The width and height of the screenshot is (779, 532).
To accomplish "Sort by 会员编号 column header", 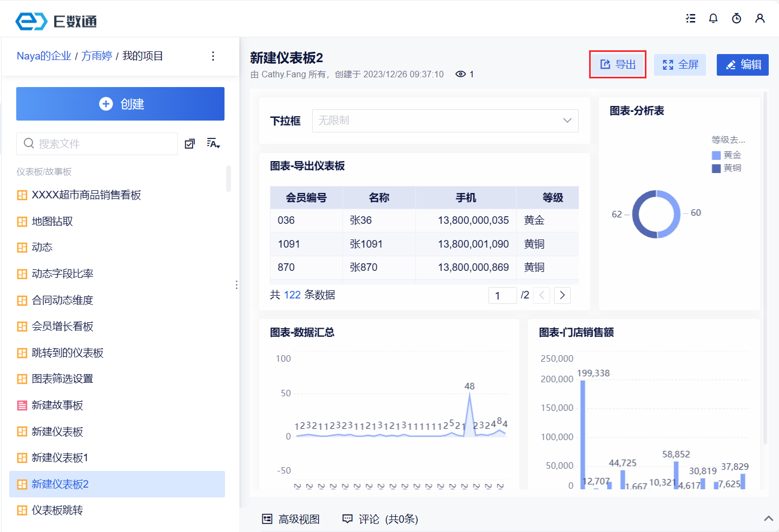I will pyautogui.click(x=306, y=198).
